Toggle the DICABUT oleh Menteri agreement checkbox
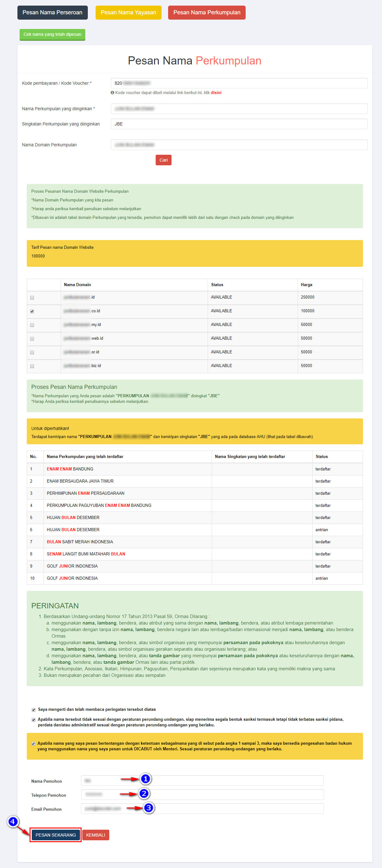 point(33,744)
